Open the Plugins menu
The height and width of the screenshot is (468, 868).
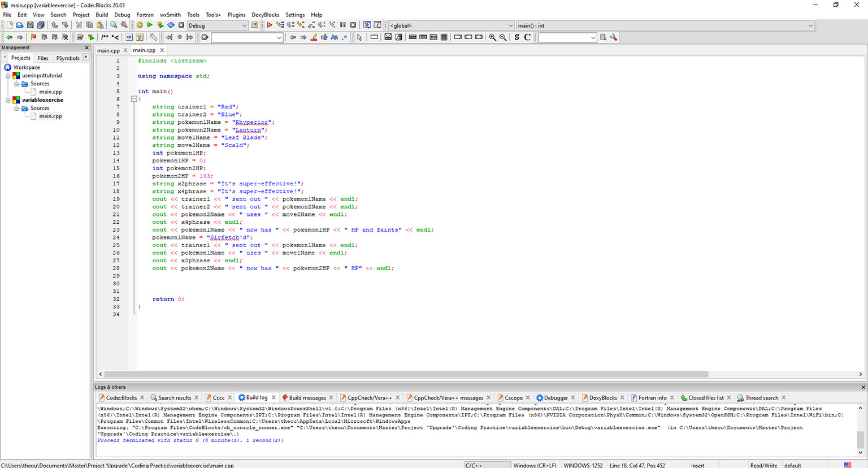tap(236, 15)
